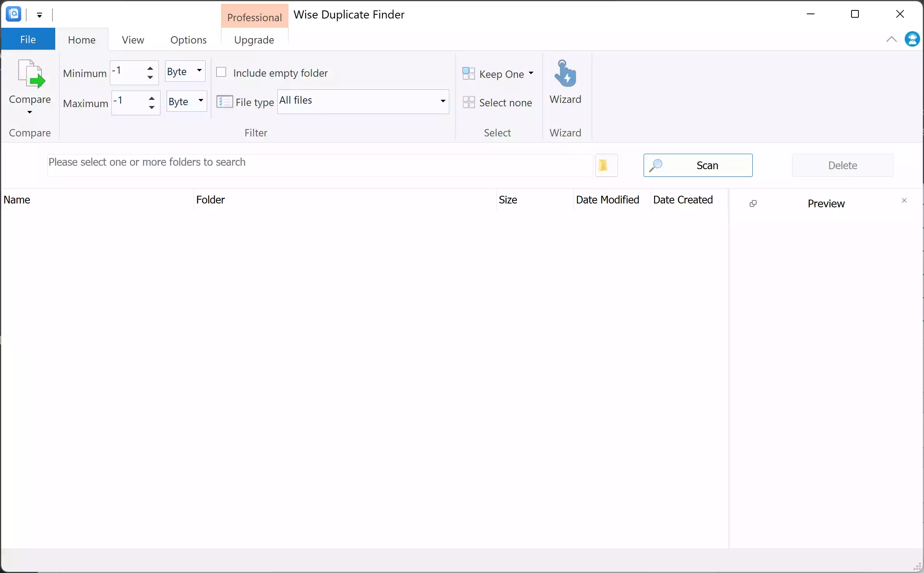Open the File menu
924x573 pixels.
click(27, 39)
